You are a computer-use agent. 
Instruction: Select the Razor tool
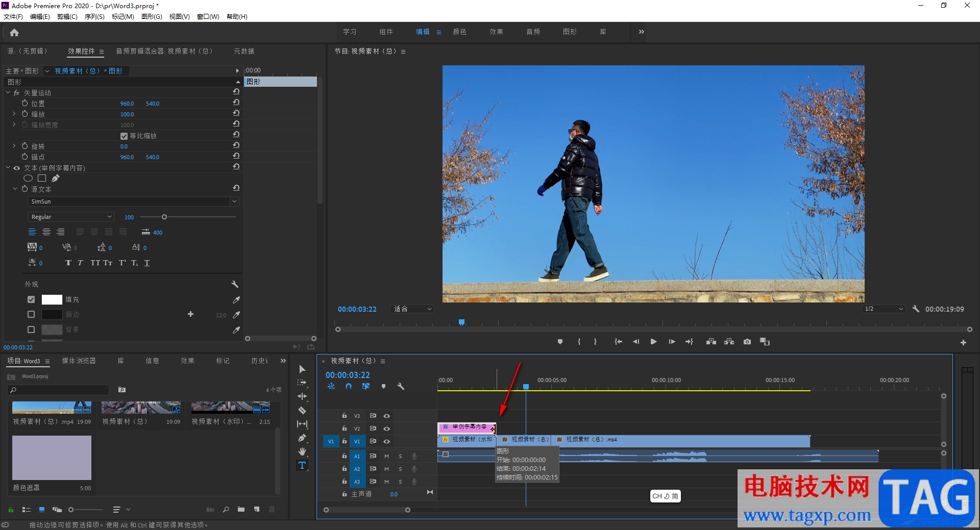pyautogui.click(x=302, y=410)
